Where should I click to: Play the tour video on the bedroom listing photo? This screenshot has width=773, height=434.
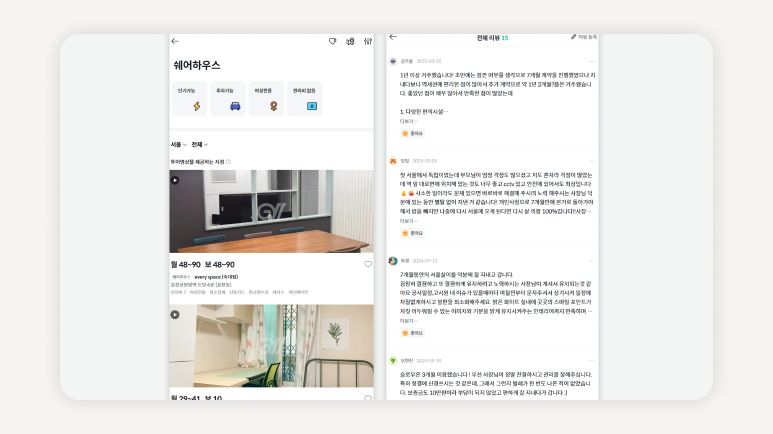(175, 315)
